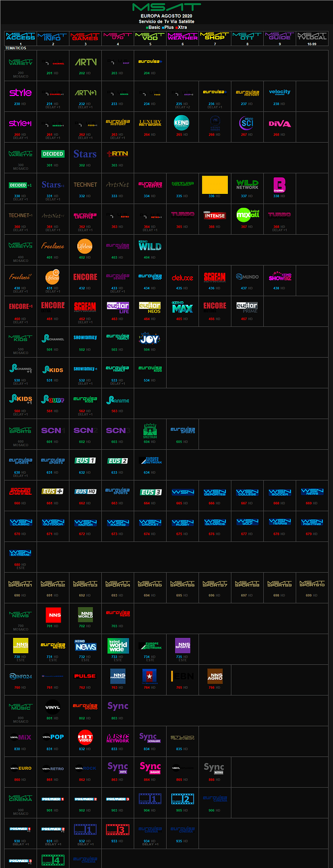Open the Lifeless channel 402 logo

click(85, 246)
